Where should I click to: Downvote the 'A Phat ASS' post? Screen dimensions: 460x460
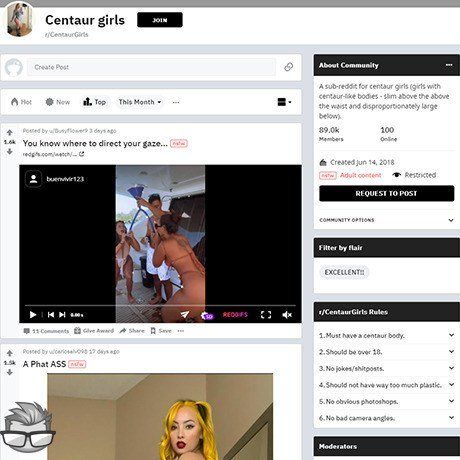coord(10,372)
